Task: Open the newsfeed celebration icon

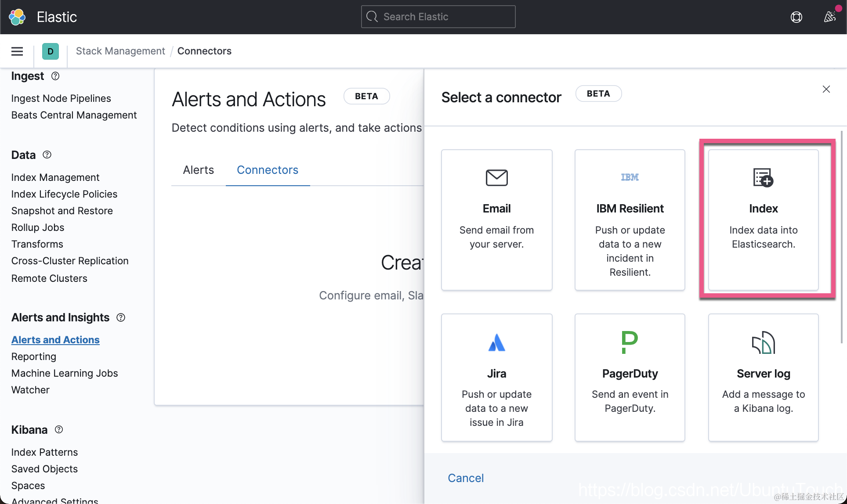Action: point(829,17)
